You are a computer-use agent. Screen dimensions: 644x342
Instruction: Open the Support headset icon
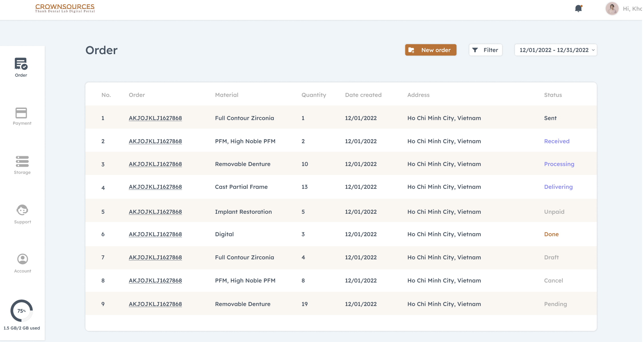click(x=22, y=210)
